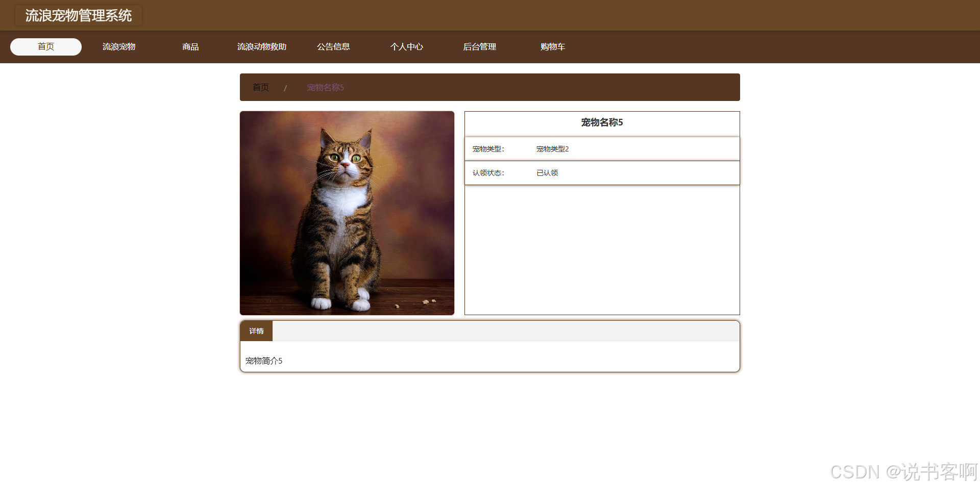Select 流浪动物救助 in the nav bar
Screen dimensions: 980x488
(x=262, y=47)
